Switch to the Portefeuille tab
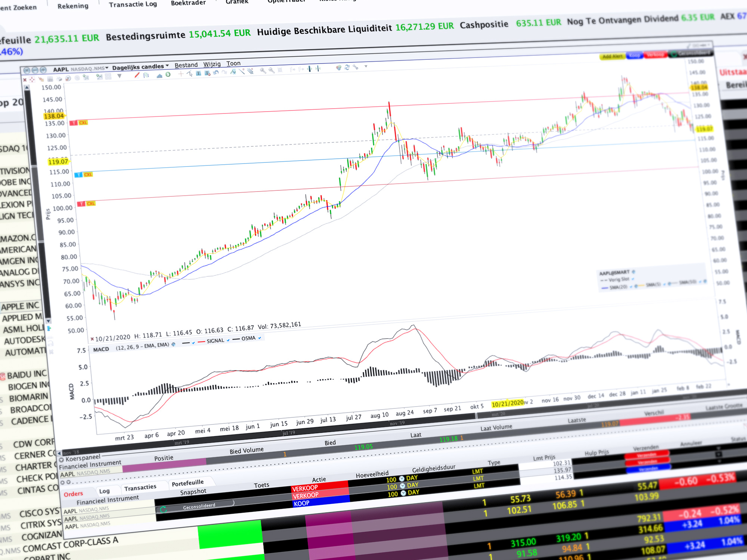Screen dimensions: 747x560 coord(187,483)
